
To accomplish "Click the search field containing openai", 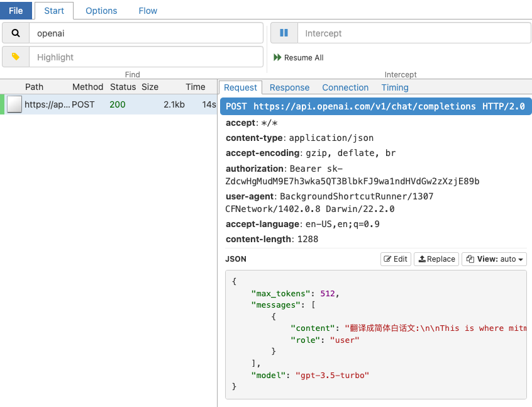I will coord(147,33).
